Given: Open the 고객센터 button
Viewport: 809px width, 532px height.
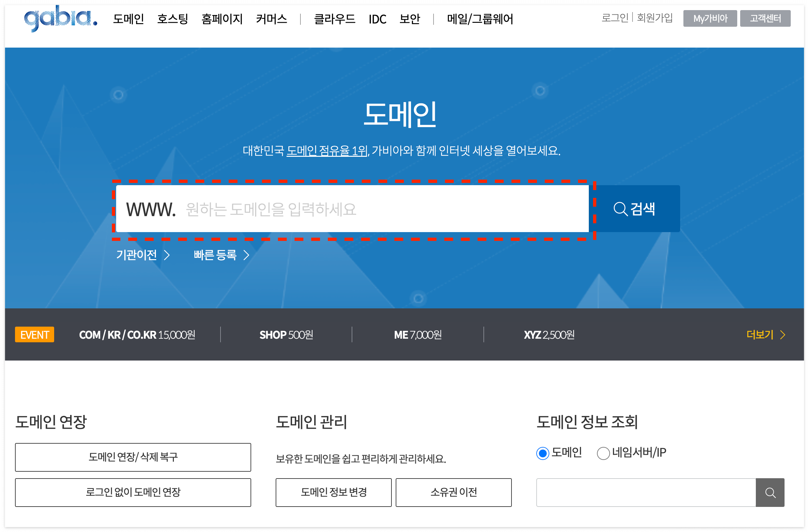Looking at the screenshot, I should tap(765, 18).
